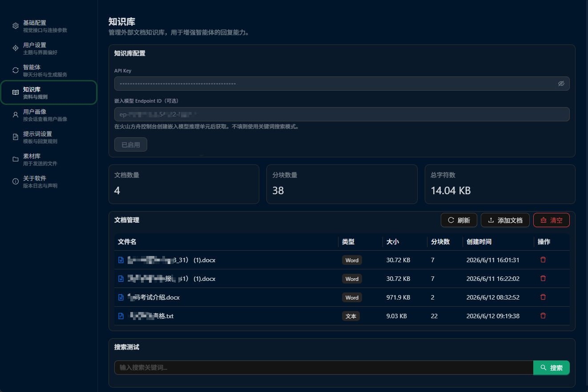Clear all documents with 清空 button
This screenshot has height=392, width=588.
pyautogui.click(x=552, y=220)
